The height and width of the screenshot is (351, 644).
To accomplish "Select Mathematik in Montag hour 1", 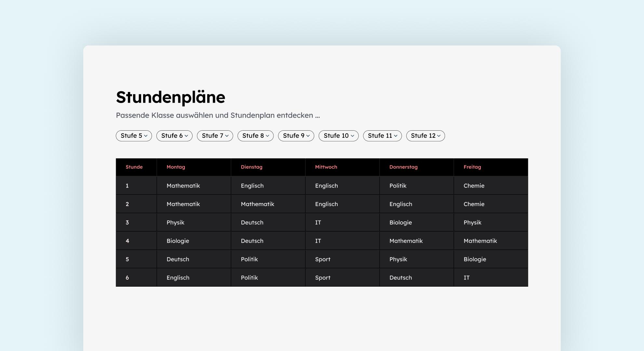I will point(194,186).
